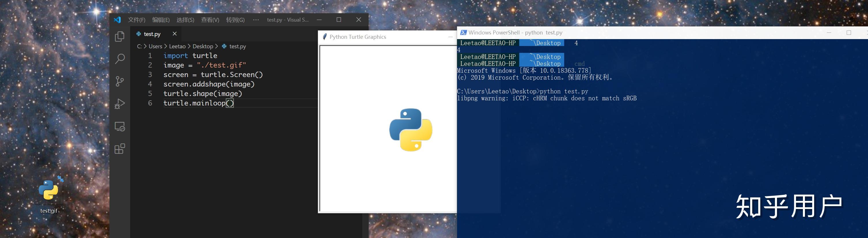Click the "./test.gif" string in code
The width and height of the screenshot is (868, 238).
221,65
